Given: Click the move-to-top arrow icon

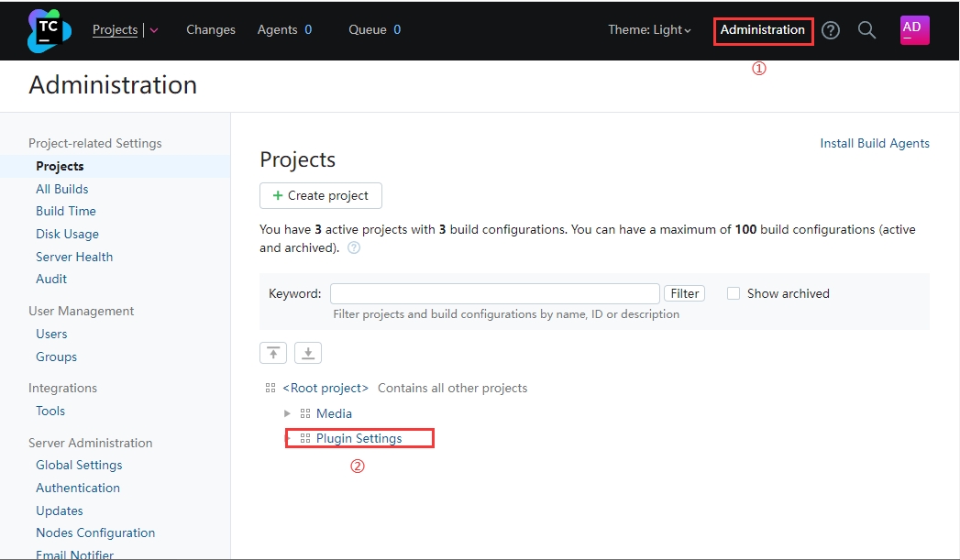Looking at the screenshot, I should point(273,354).
